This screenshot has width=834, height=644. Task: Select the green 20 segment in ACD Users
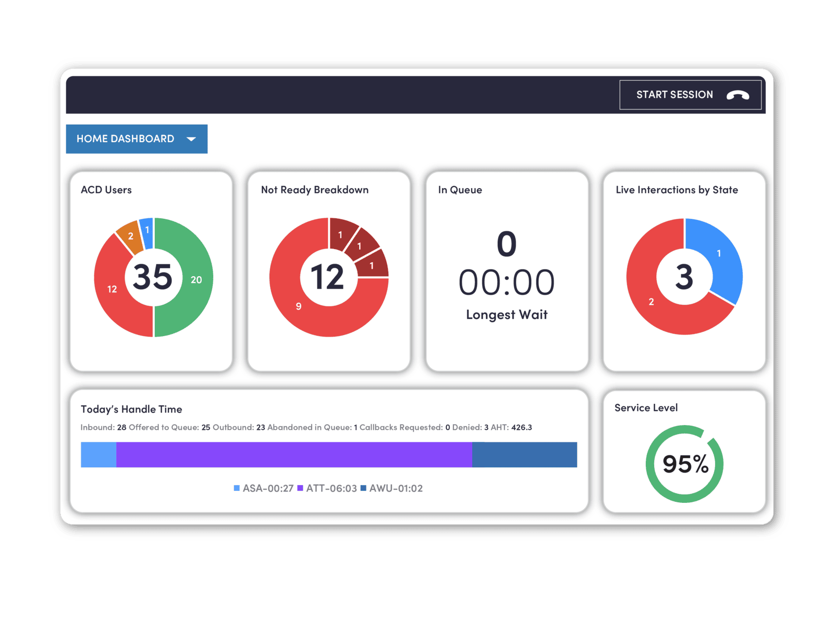click(195, 279)
